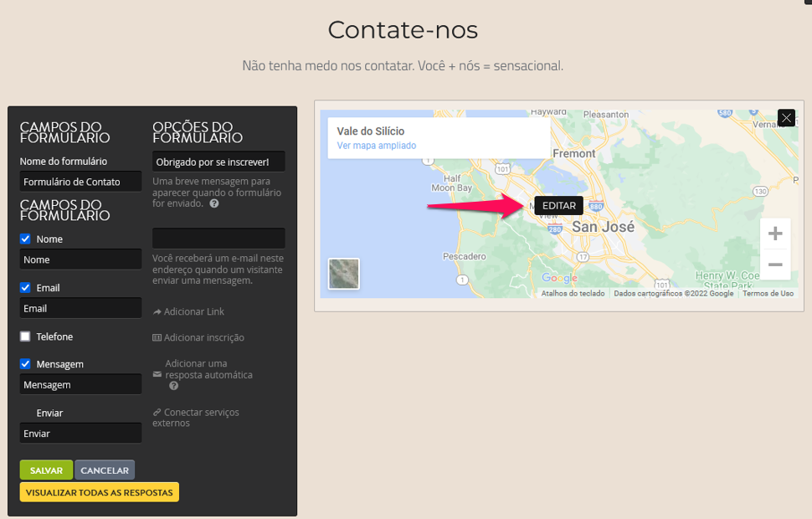
Task: Click the CANCELAR button
Action: pyautogui.click(x=105, y=470)
